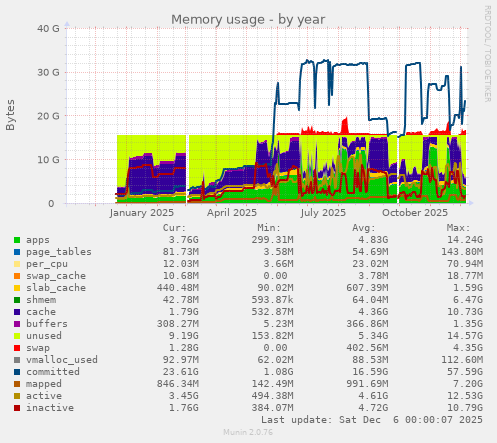The height and width of the screenshot is (443, 497).
Task: Select the 'vmalloc_used' legend label
Action: [62, 360]
